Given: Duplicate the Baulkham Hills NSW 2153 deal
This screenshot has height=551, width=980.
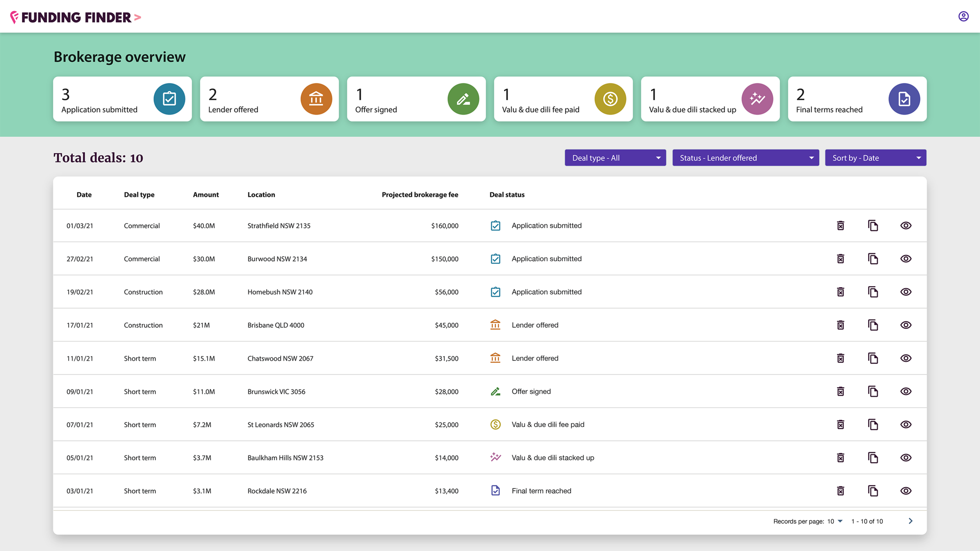Looking at the screenshot, I should tap(873, 458).
